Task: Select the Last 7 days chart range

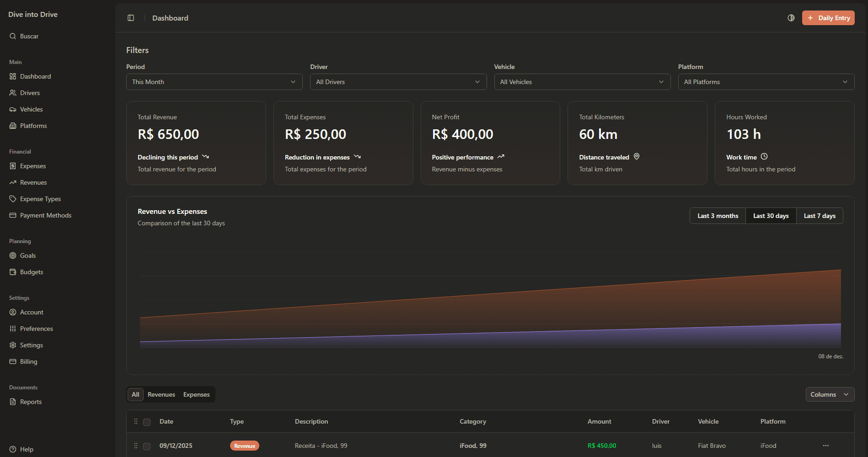Action: pyautogui.click(x=820, y=216)
